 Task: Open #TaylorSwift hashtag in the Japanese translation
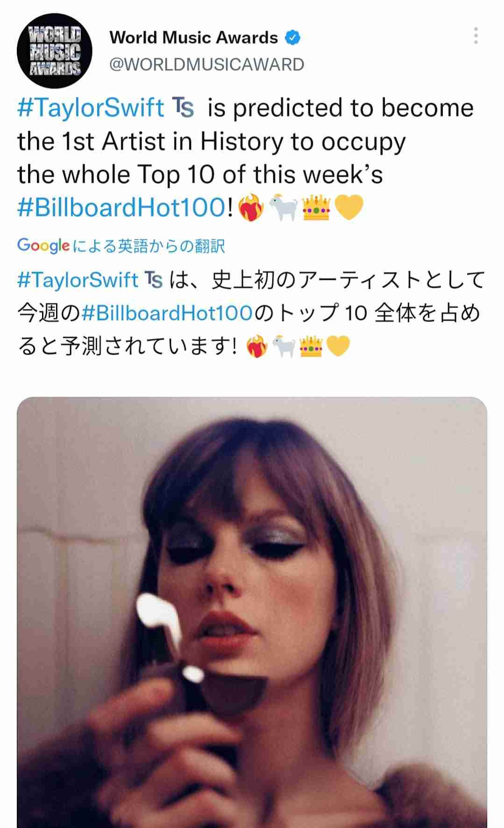click(78, 280)
